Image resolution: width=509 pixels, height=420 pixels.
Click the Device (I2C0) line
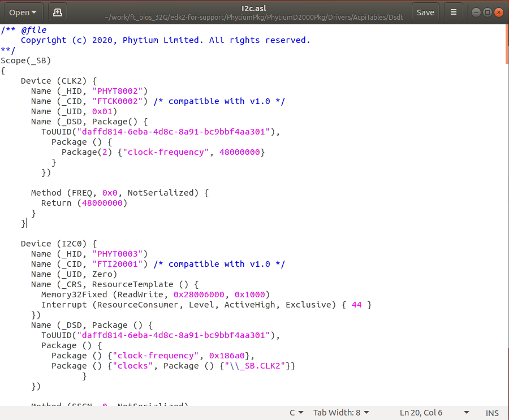click(x=59, y=244)
